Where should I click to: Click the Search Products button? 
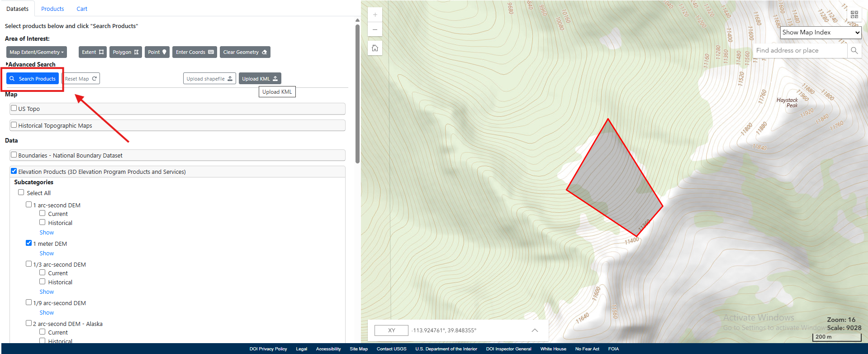(x=33, y=79)
